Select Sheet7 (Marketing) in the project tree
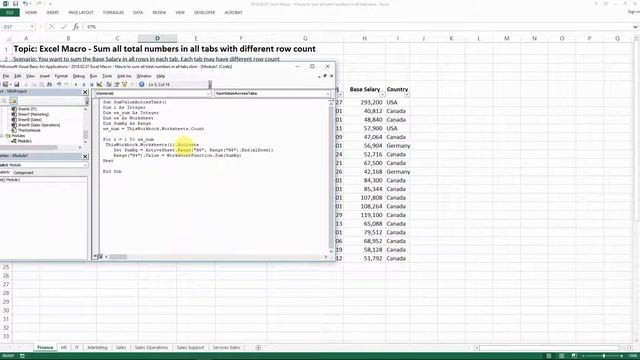640x360 pixels. [x=33, y=115]
